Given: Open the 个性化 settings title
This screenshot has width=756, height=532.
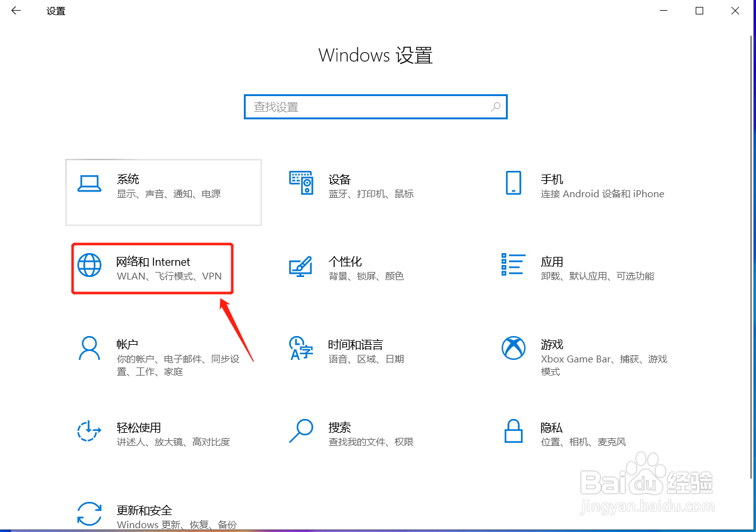Looking at the screenshot, I should (x=345, y=262).
